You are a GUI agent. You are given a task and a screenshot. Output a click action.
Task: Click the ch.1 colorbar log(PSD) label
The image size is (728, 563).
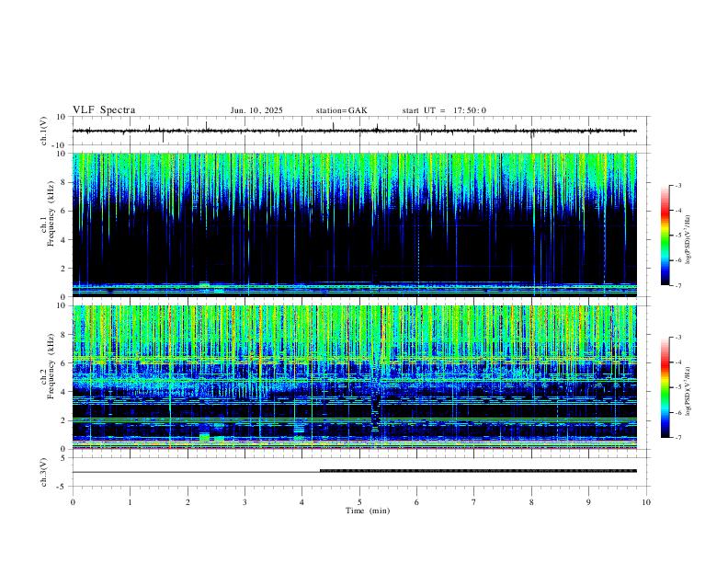[x=688, y=239]
